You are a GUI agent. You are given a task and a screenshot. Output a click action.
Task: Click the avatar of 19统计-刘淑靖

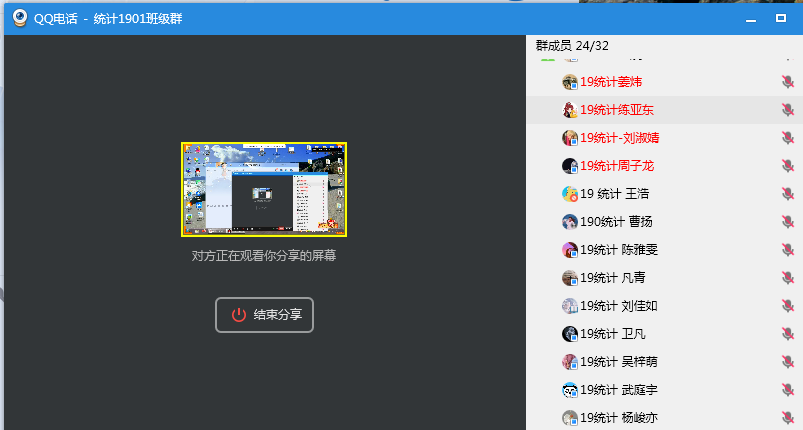coord(570,138)
